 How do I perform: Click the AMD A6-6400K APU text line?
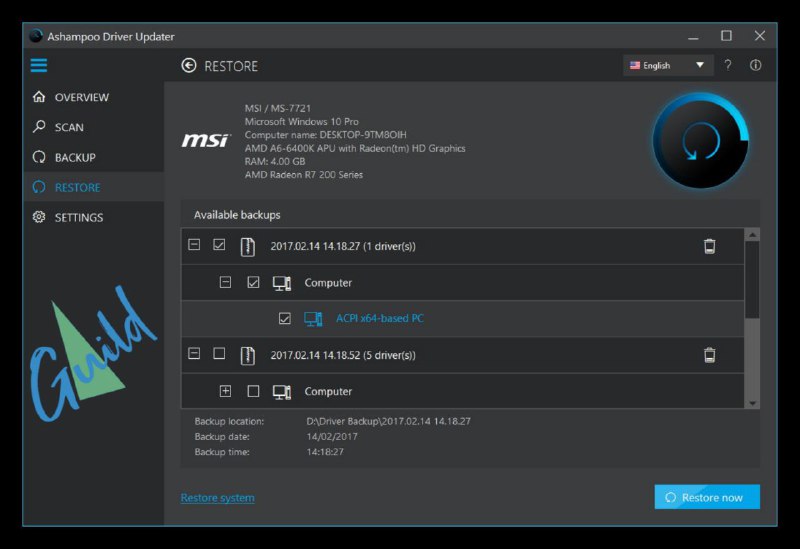click(355, 148)
